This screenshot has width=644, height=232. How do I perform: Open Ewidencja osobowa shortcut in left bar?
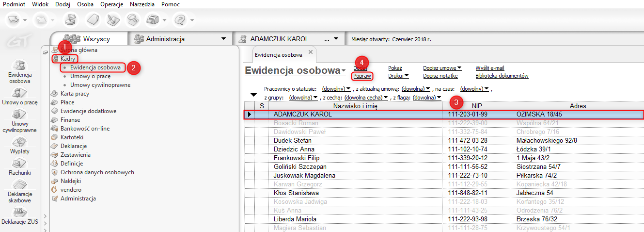pos(20,72)
